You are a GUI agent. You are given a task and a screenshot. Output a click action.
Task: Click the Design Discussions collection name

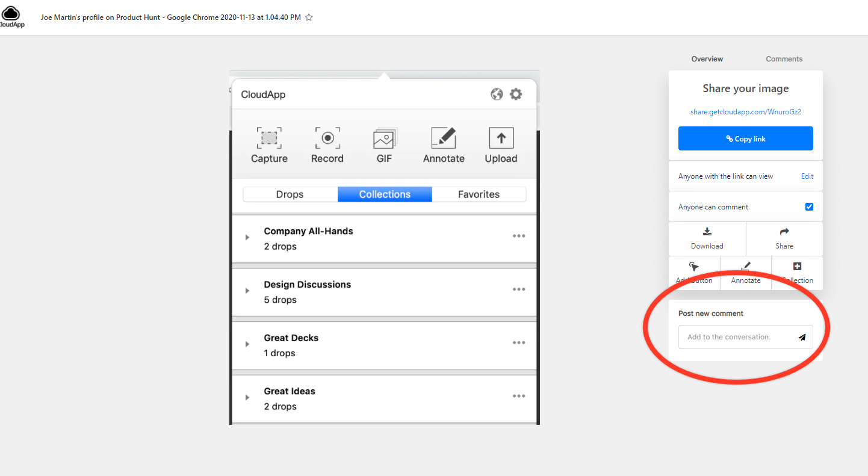tap(308, 285)
